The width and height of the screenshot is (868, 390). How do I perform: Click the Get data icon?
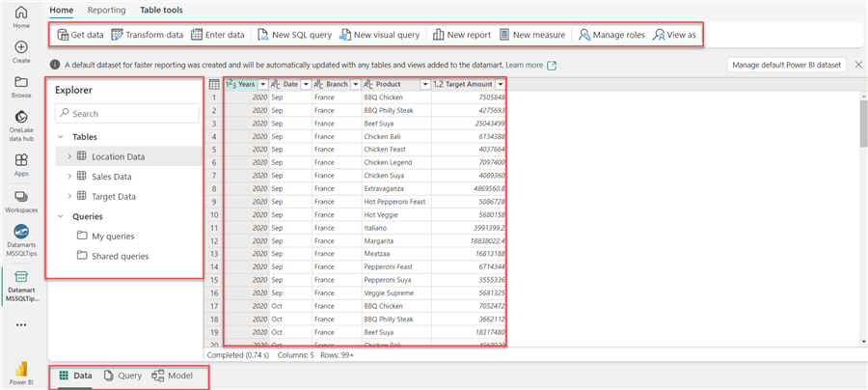click(64, 35)
